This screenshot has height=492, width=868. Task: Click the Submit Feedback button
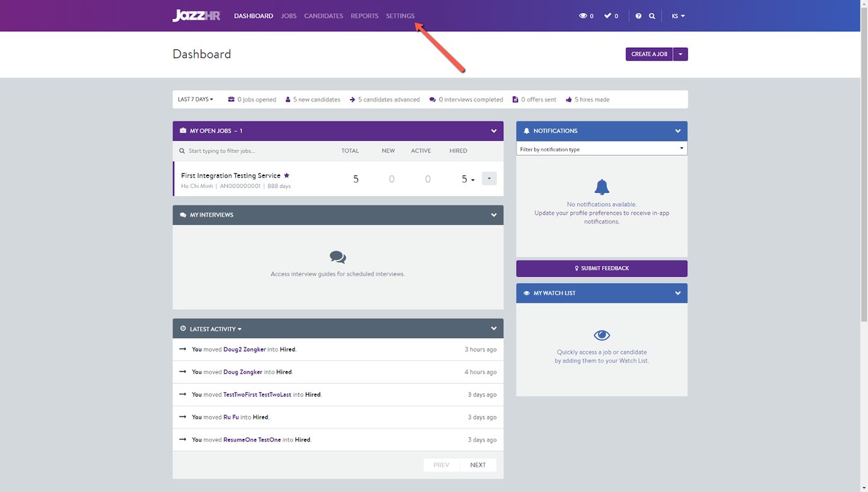pos(602,268)
